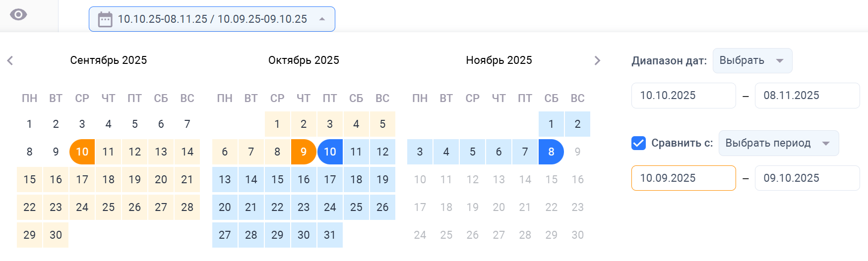Click the calendar icon in date field
This screenshot has width=868, height=261.
[x=105, y=19]
